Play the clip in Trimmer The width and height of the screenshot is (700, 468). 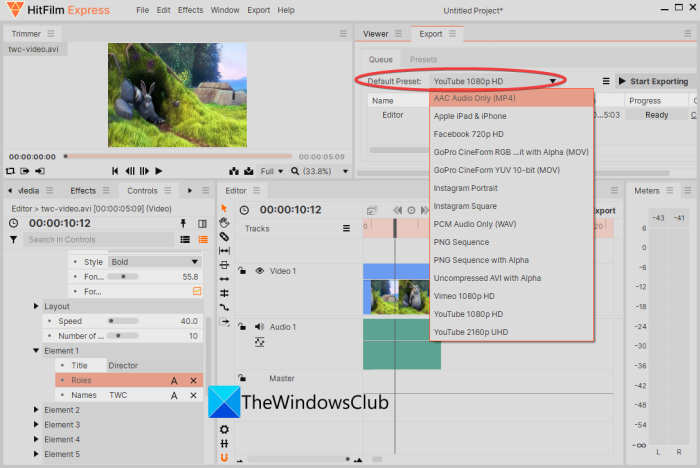[x=158, y=171]
